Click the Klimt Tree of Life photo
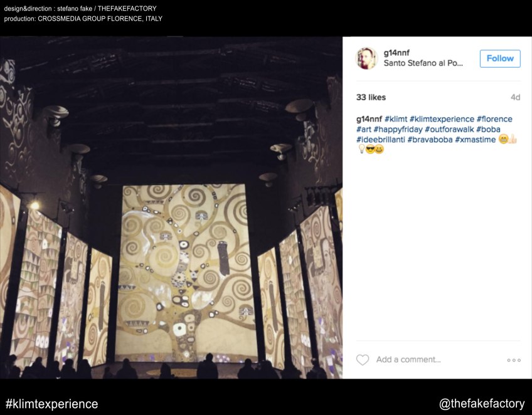This screenshot has width=532, height=415. 171,208
